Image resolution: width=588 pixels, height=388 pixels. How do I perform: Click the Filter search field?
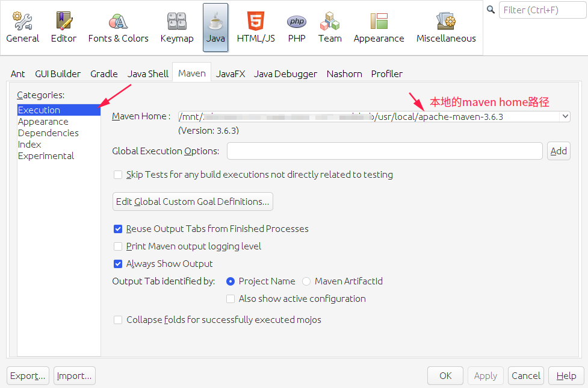click(x=541, y=10)
